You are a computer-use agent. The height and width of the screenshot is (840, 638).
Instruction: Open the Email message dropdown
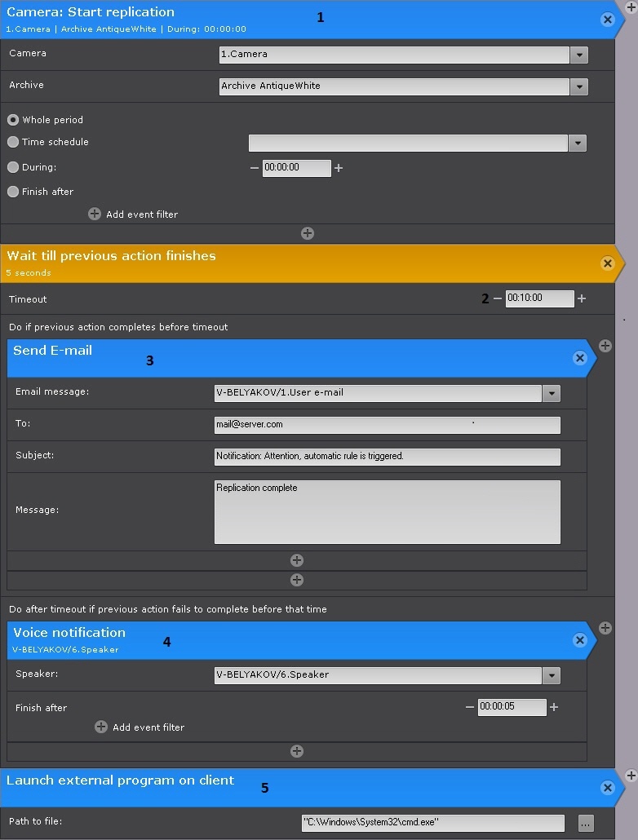[552, 393]
